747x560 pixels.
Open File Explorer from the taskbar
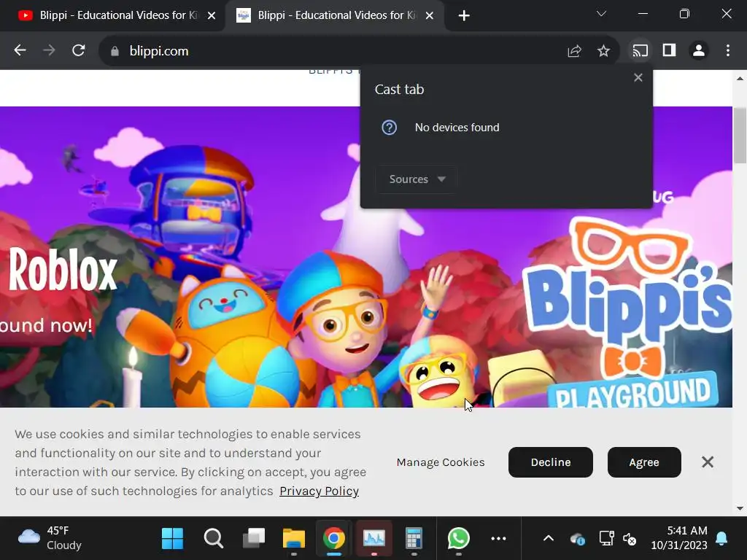pyautogui.click(x=294, y=539)
